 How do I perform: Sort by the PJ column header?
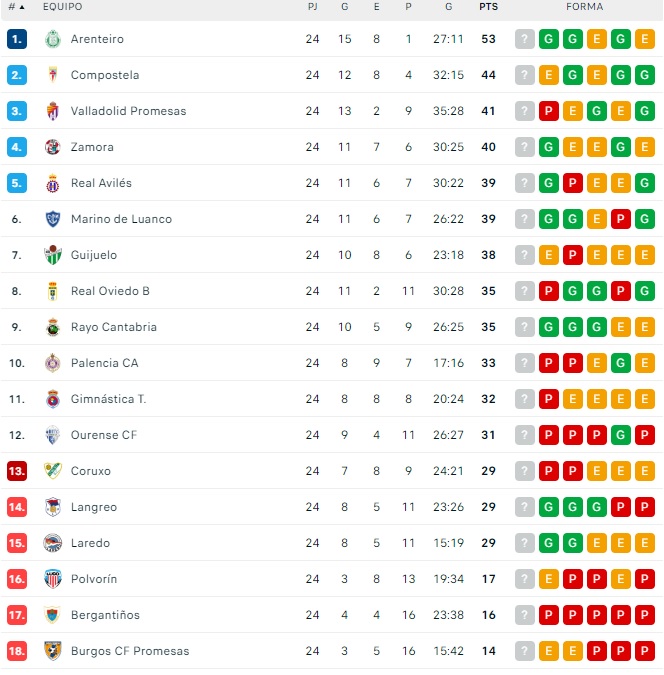(313, 7)
